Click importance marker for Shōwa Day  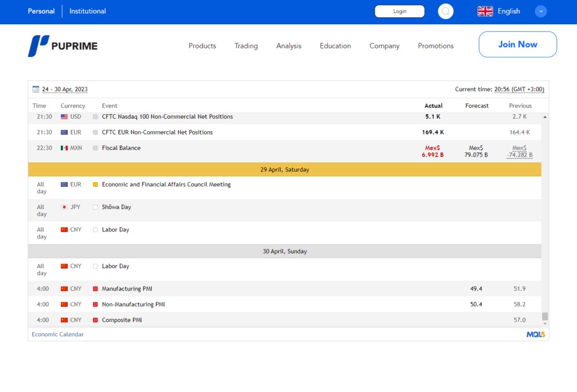[95, 207]
